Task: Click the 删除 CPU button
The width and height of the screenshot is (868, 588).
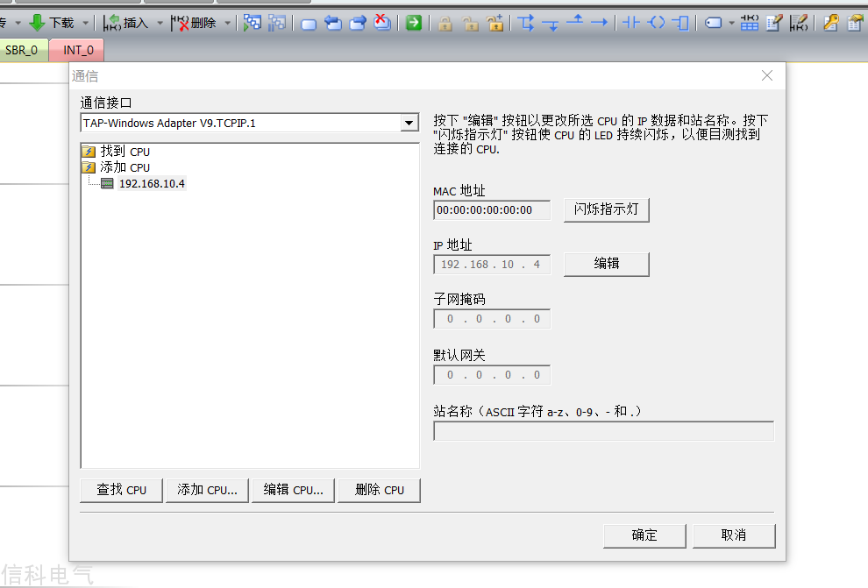Action: 379,490
